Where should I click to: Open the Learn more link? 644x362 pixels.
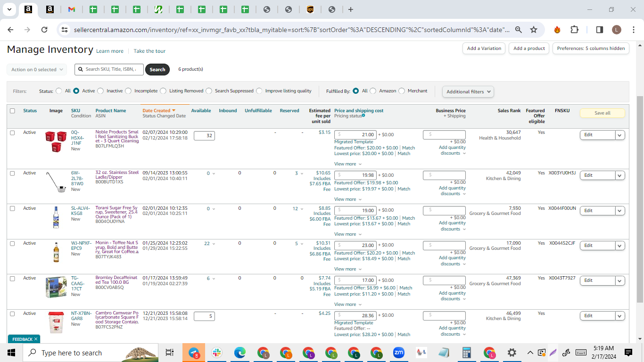coord(110,51)
